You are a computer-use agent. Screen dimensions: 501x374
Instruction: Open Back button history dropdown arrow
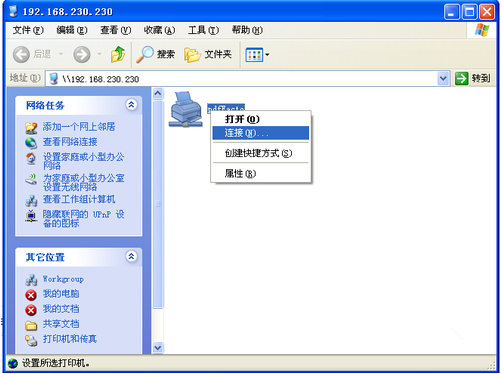coord(61,54)
